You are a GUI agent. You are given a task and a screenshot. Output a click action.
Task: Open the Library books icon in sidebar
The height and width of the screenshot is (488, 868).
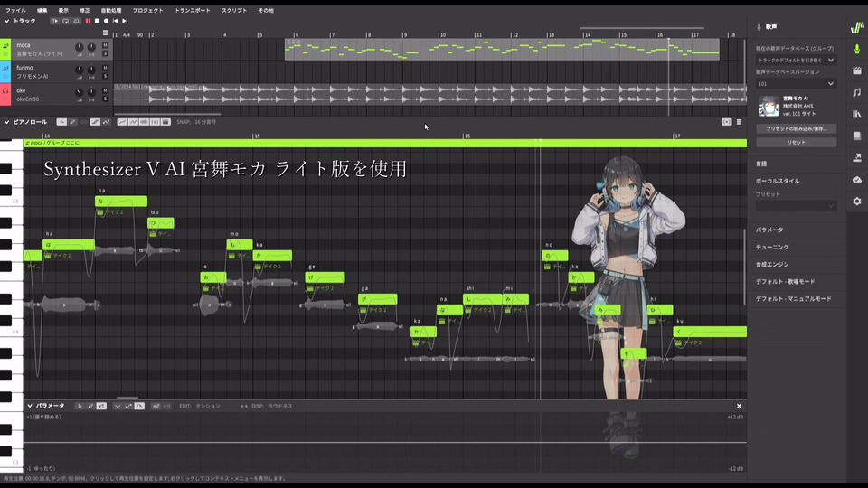coord(857,114)
